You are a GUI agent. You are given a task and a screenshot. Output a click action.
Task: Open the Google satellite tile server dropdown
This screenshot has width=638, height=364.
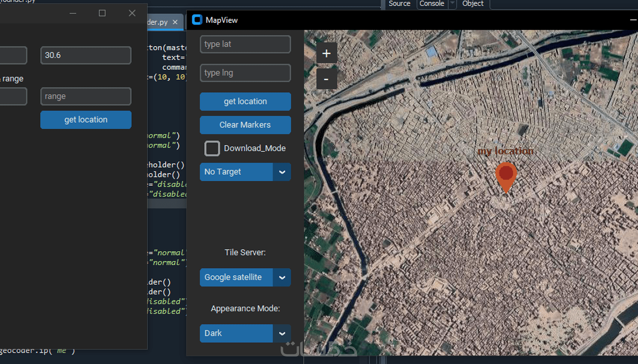click(x=245, y=277)
